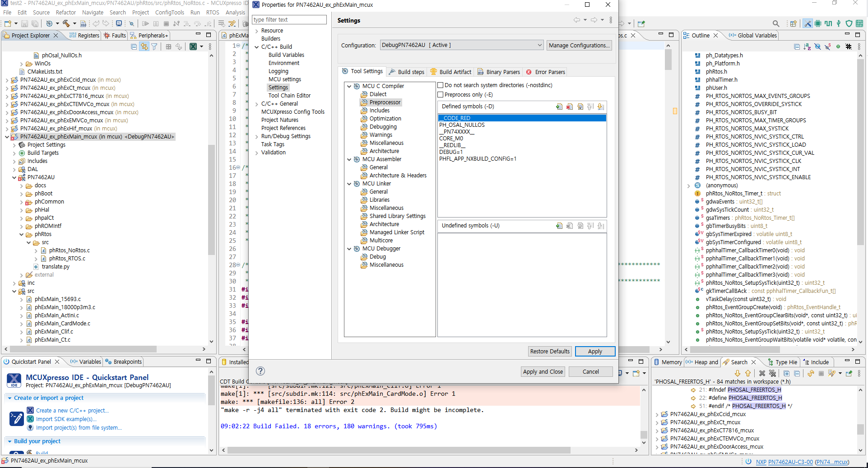Image resolution: width=868 pixels, height=468 pixels.
Task: Delete the selected defined symbol
Action: [570, 107]
